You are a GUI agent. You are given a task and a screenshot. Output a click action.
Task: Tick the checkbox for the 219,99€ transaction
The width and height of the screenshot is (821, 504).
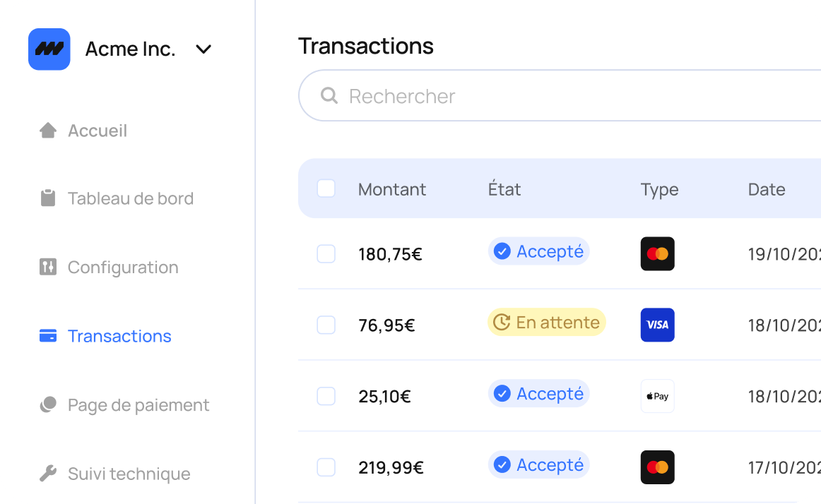tap(326, 467)
